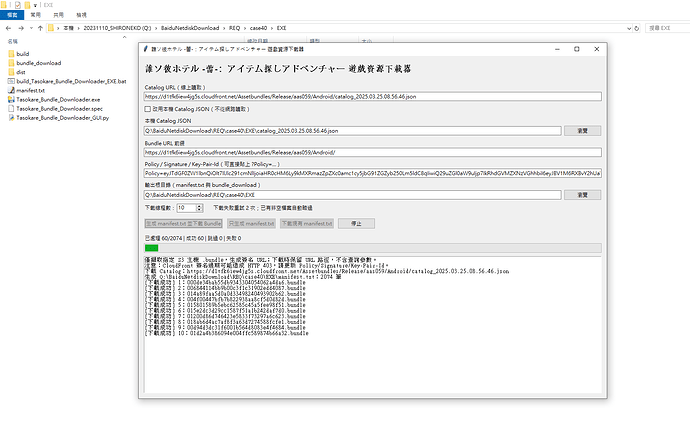Click Policy / Signature / Key-Pair-Id field
Image resolution: width=690 pixels, height=423 pixels.
pyautogui.click(x=373, y=173)
